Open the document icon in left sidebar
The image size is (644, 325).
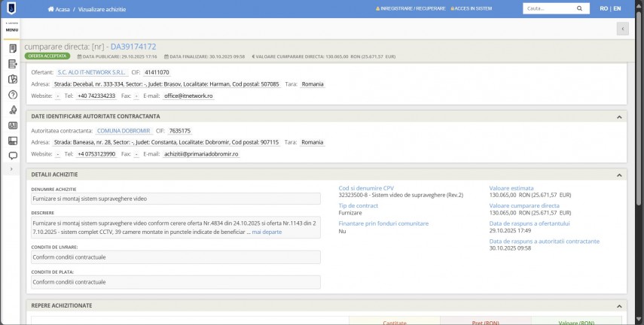pos(12,48)
